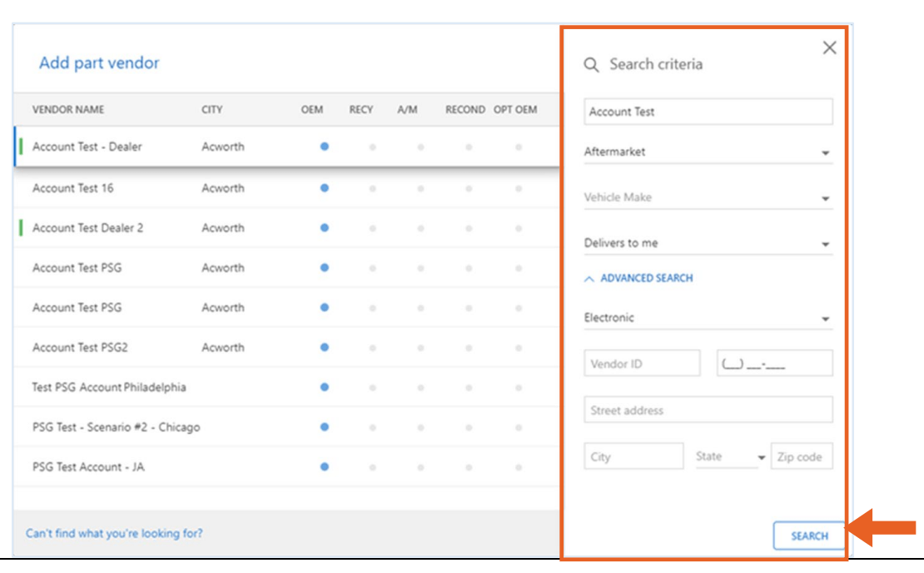Click the OPT OEM dot for PSG Test - Scenario #2 - Chicago
This screenshot has height=573, width=924.
(x=519, y=427)
